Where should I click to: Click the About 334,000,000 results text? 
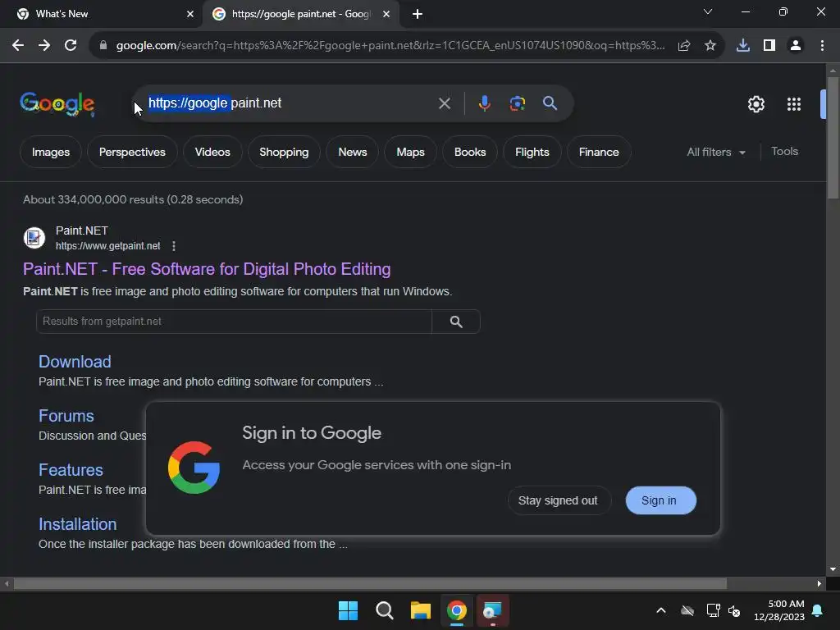pyautogui.click(x=133, y=199)
